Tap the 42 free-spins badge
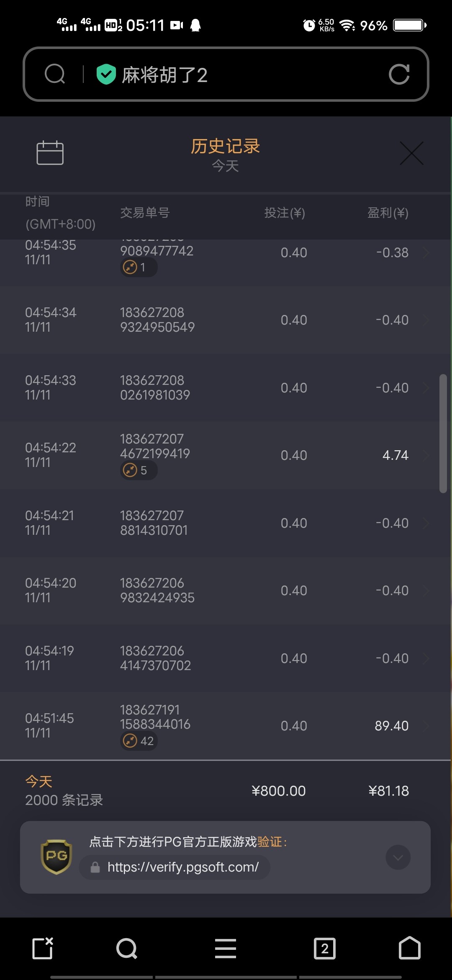The width and height of the screenshot is (452, 980). tap(139, 741)
